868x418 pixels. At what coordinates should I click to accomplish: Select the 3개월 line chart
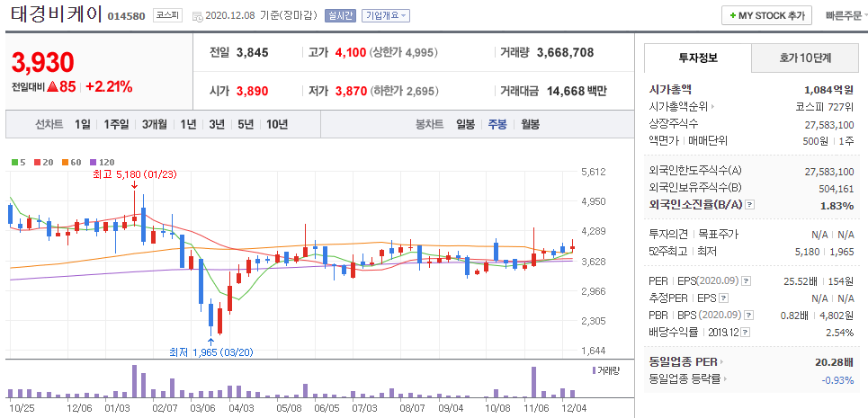154,124
